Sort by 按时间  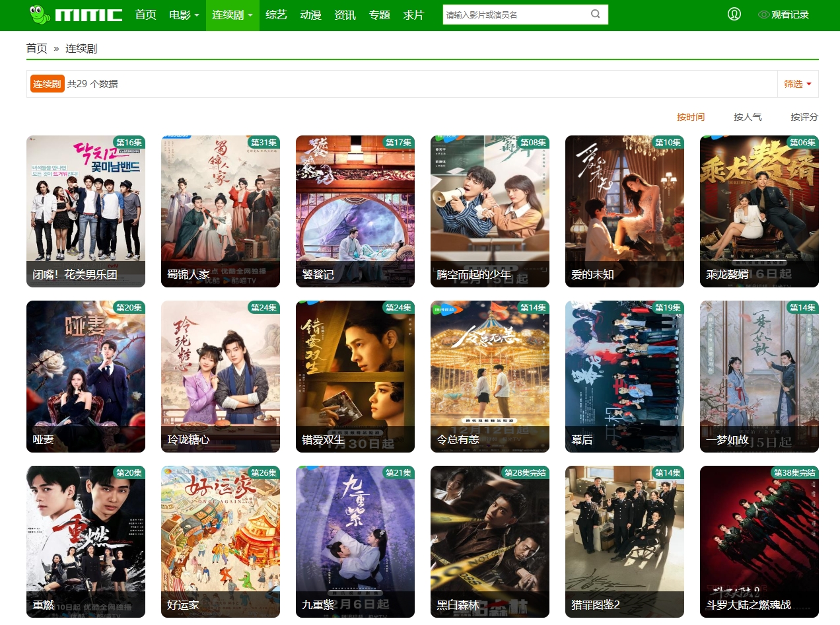tap(691, 117)
